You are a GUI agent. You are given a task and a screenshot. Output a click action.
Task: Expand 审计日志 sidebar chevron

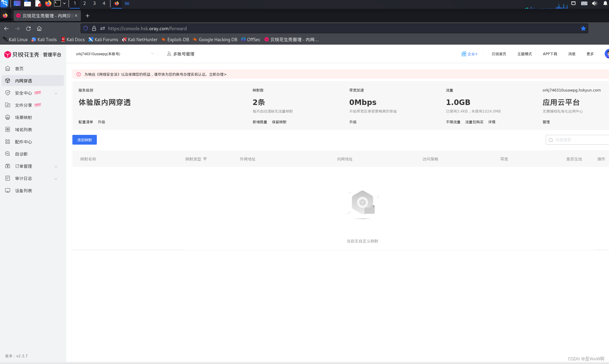pyautogui.click(x=56, y=179)
